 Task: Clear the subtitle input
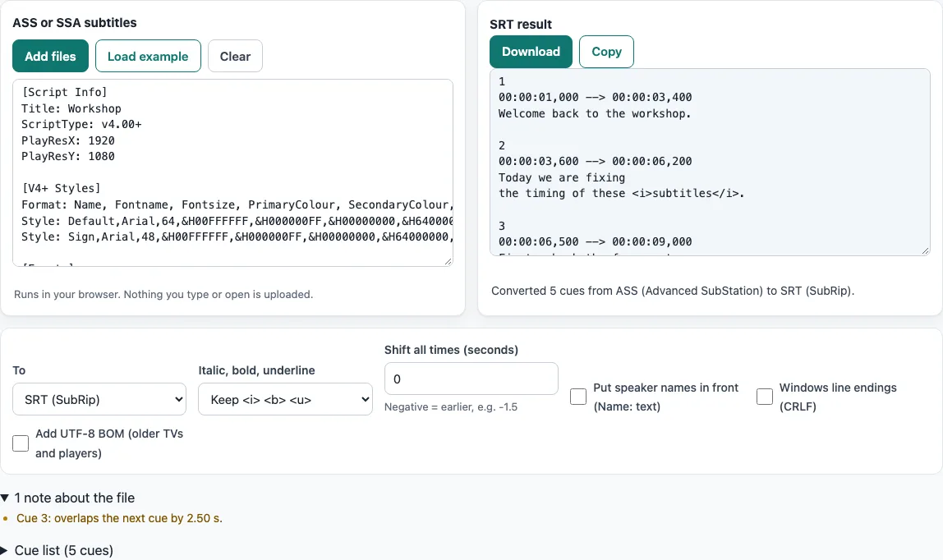[x=235, y=56]
